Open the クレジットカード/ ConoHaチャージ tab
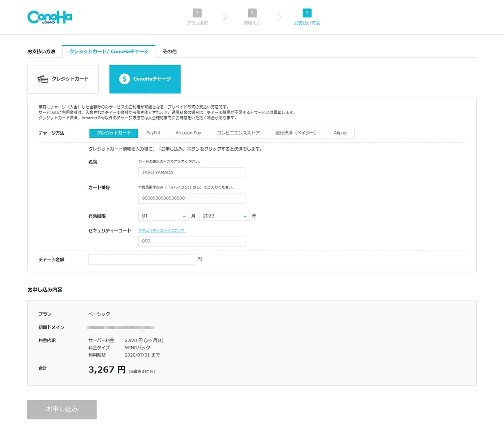 click(109, 51)
